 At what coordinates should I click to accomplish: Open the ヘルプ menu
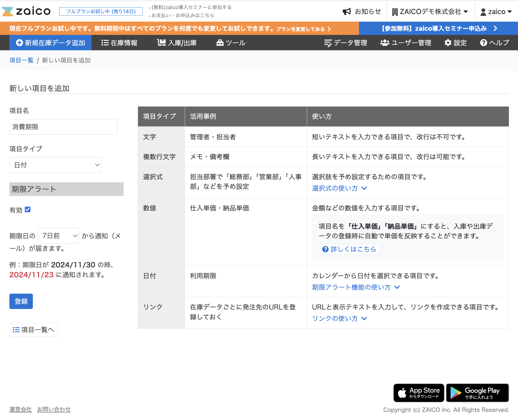pyautogui.click(x=495, y=43)
